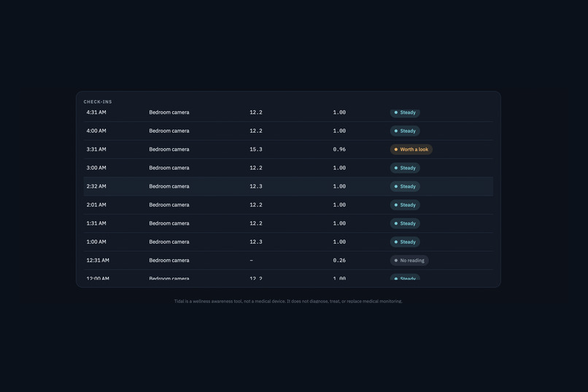This screenshot has width=588, height=392.
Task: Click the 2:32 AM time cell
Action: click(x=96, y=186)
